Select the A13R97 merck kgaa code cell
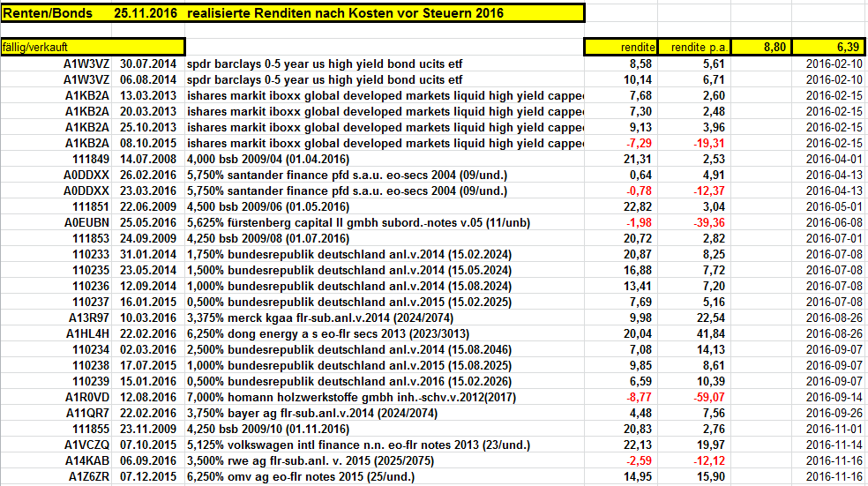868x486 pixels. click(56, 318)
